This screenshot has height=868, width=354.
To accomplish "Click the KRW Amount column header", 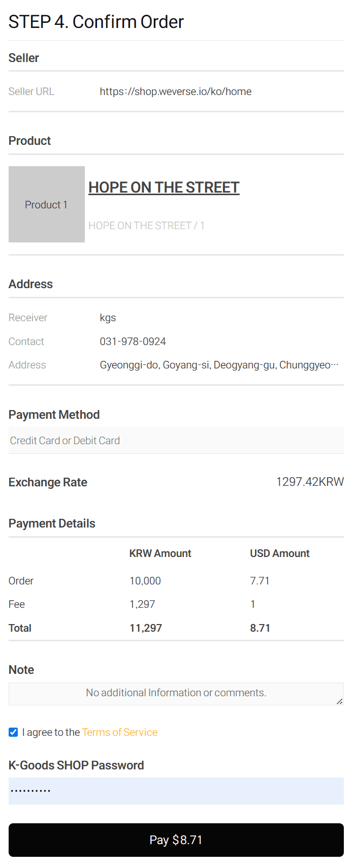I will [160, 553].
